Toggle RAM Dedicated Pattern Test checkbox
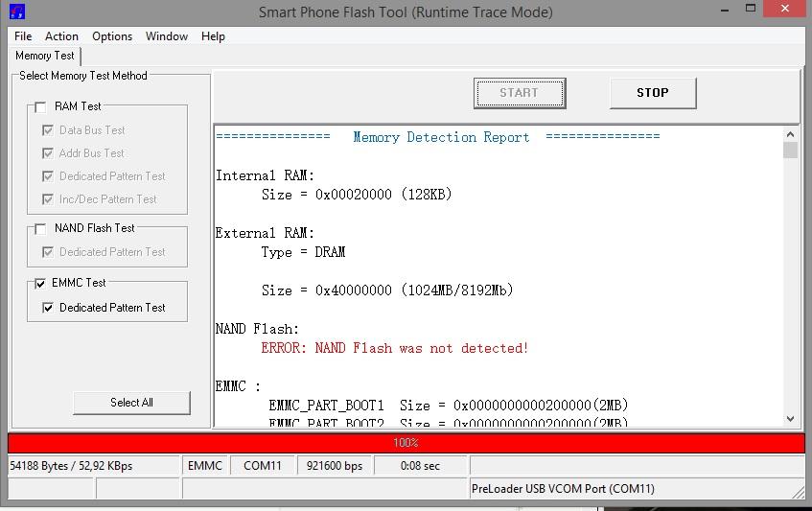This screenshot has width=812, height=511. pos(48,176)
